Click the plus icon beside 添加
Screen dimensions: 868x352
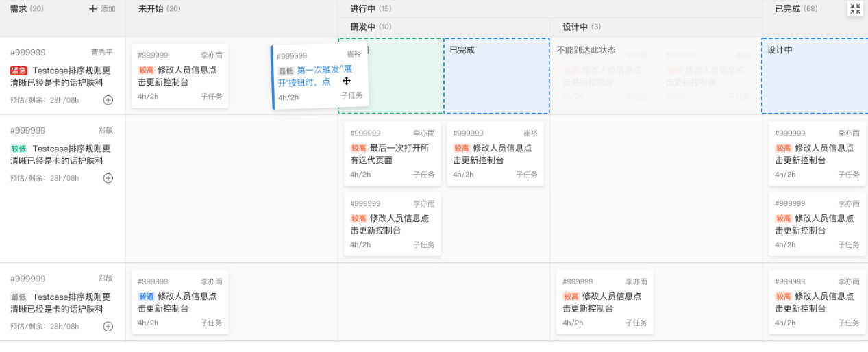point(93,9)
